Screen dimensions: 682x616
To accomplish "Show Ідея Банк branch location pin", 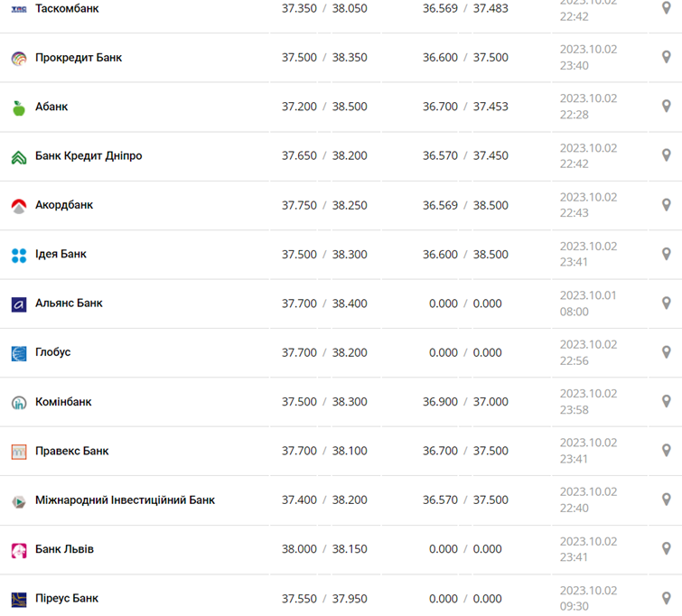I will click(x=667, y=254).
